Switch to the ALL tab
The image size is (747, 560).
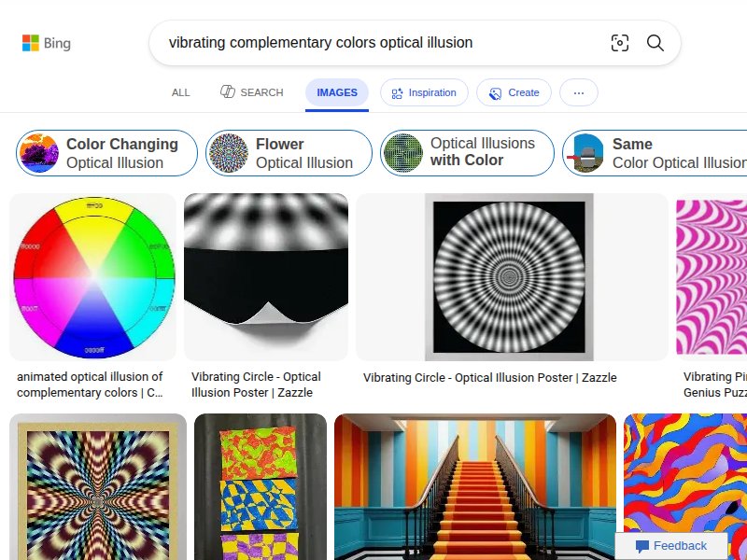coord(180,92)
